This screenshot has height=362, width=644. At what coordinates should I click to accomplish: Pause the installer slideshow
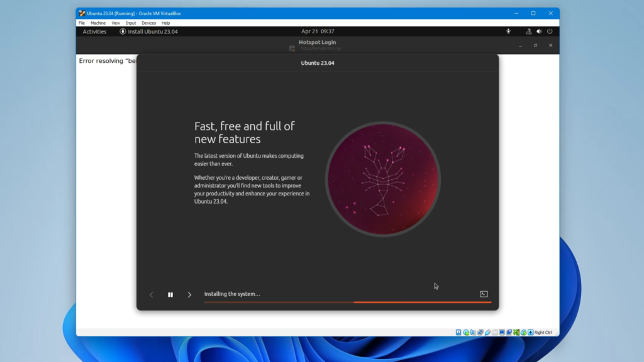coord(170,295)
